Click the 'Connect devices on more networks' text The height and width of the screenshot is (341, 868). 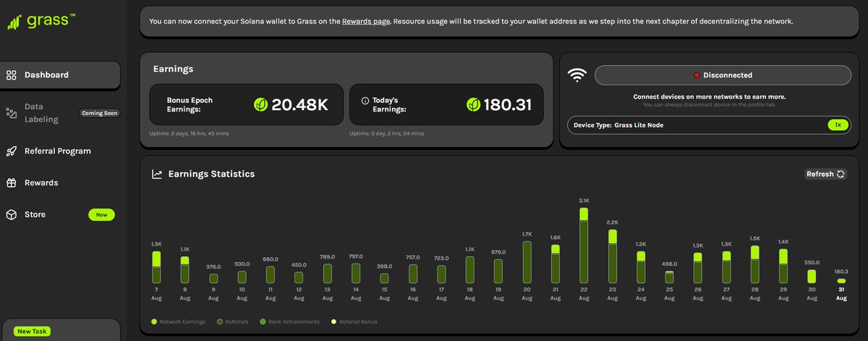pos(709,96)
